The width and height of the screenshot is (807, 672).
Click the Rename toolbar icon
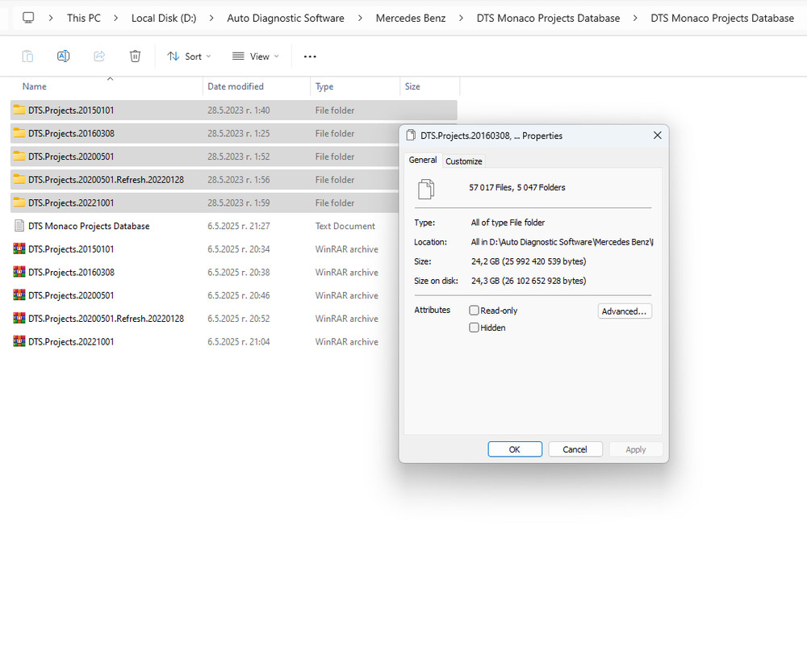(x=63, y=56)
